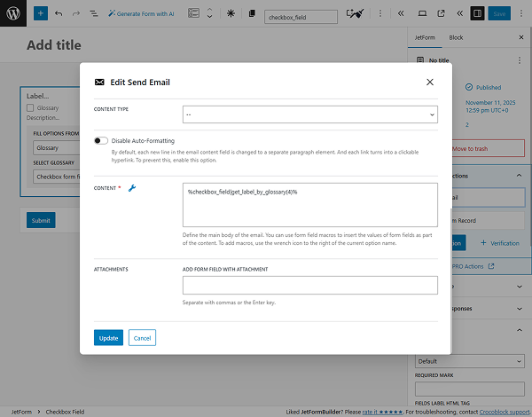Close the Edit Send Email dialog
532x417 pixels.
[429, 82]
